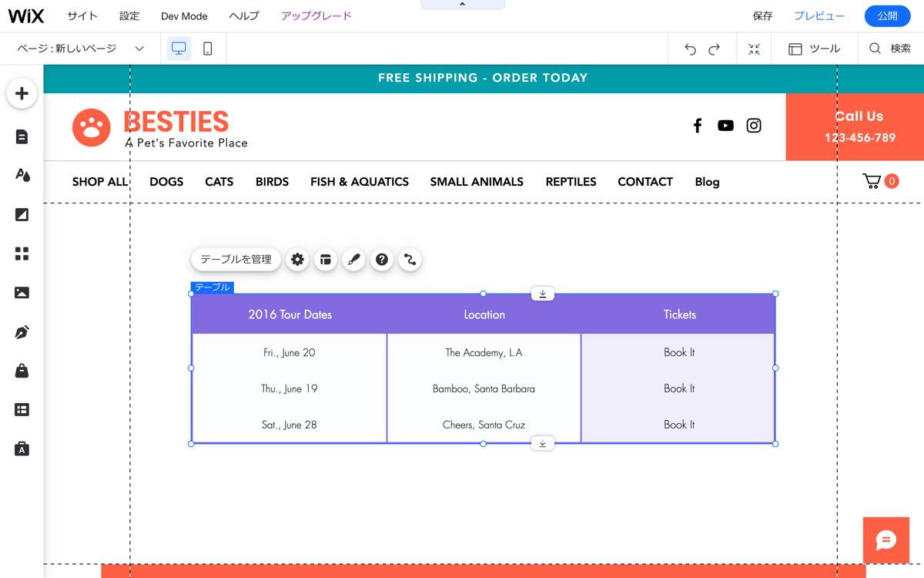Select the BIRDS nav item
The height and width of the screenshot is (578, 924).
coord(272,182)
